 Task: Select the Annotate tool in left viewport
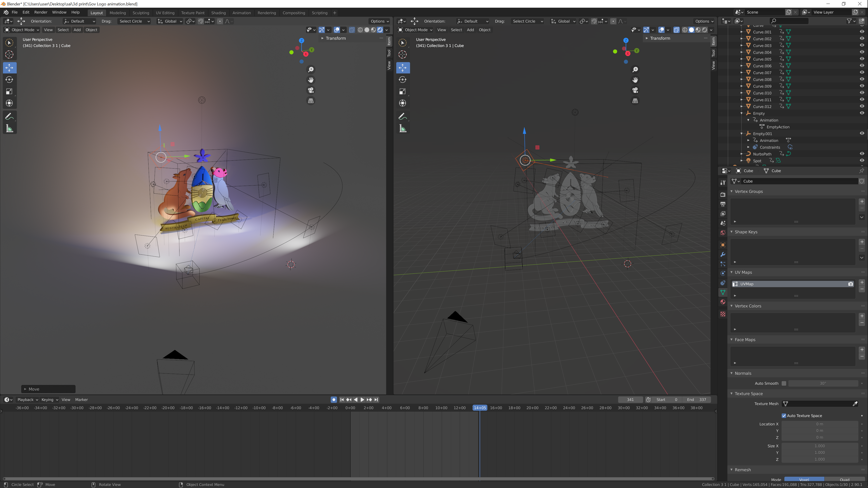tap(9, 117)
